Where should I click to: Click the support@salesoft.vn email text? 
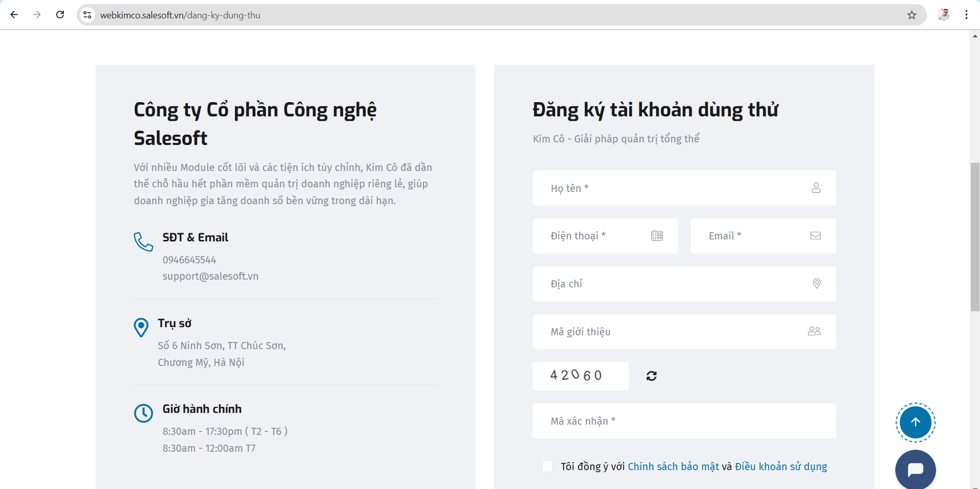coord(210,276)
